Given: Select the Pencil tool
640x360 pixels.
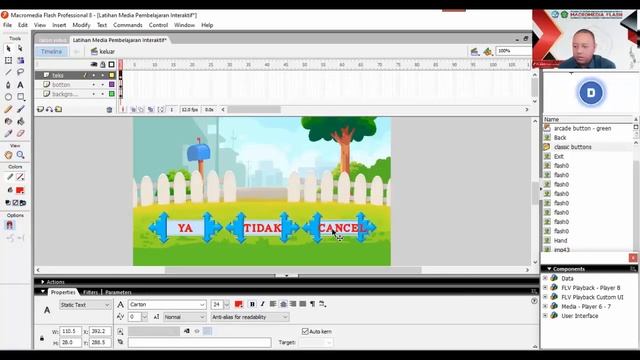Looking at the screenshot, I should (x=8, y=109).
